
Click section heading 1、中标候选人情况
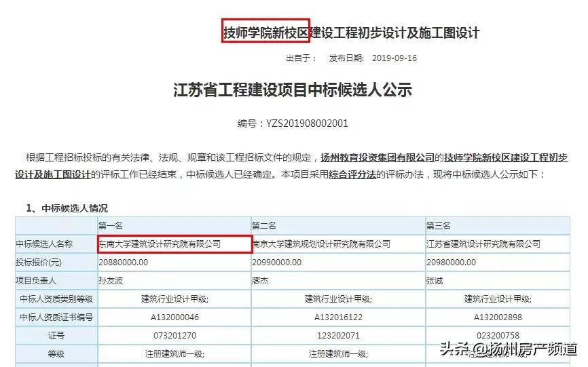point(67,208)
